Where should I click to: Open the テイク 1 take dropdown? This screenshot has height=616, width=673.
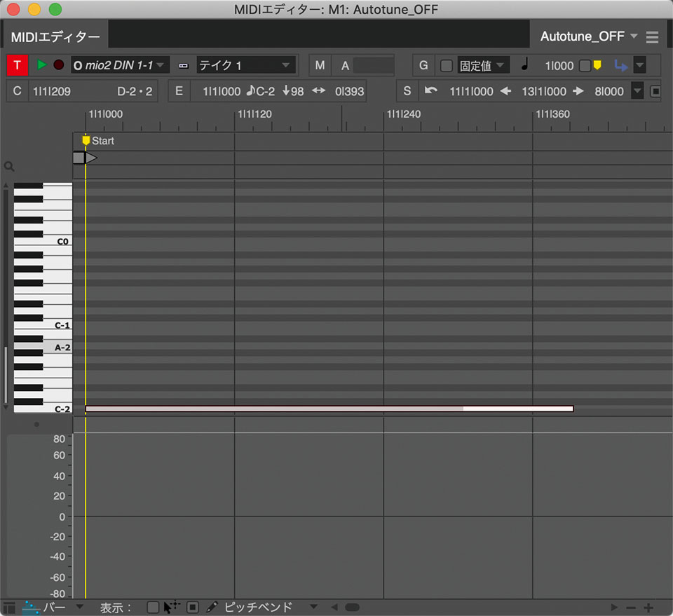[246, 65]
